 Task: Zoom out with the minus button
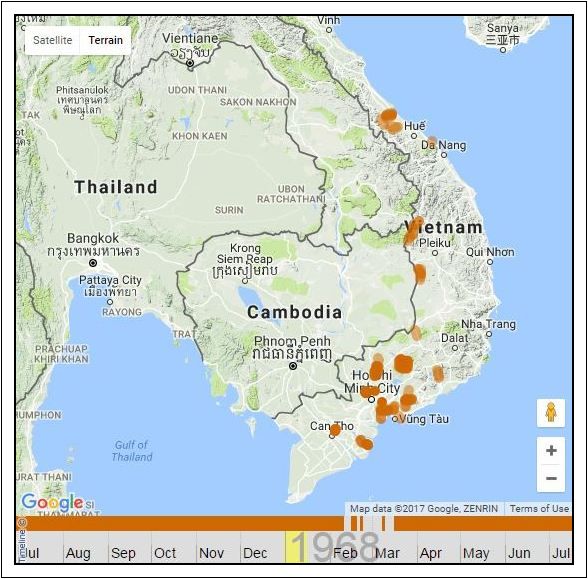click(550, 478)
